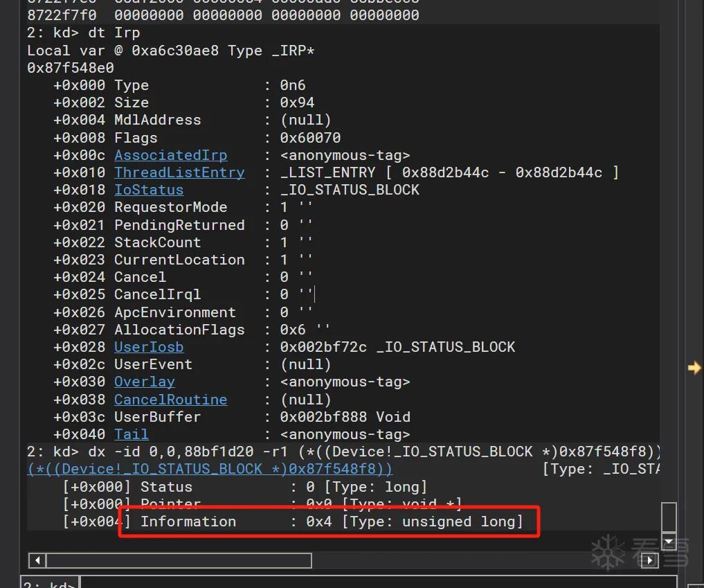Open the Overlay field link
This screenshot has width=704, height=588.
[144, 382]
